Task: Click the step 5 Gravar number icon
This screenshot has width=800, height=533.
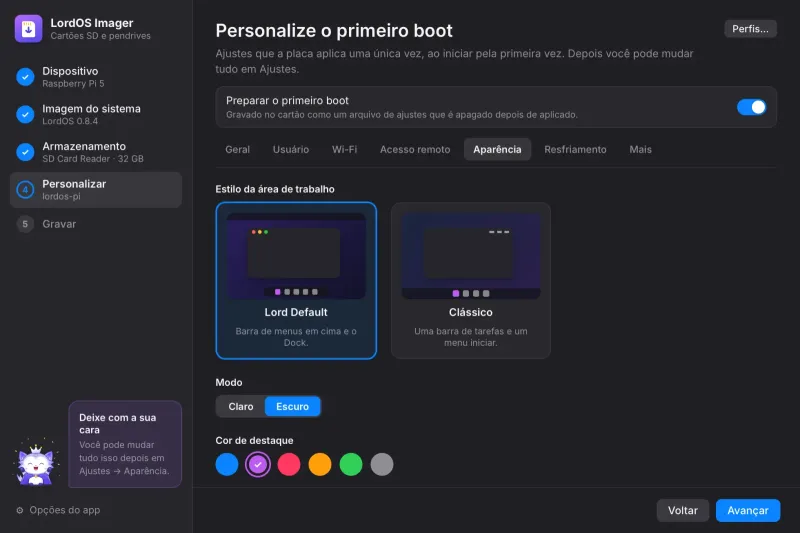Action: (x=25, y=224)
